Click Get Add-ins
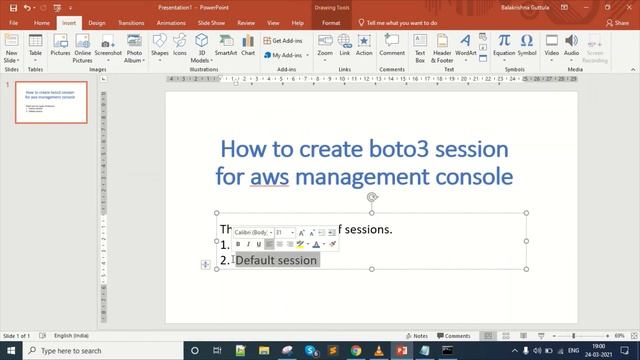 coord(283,40)
